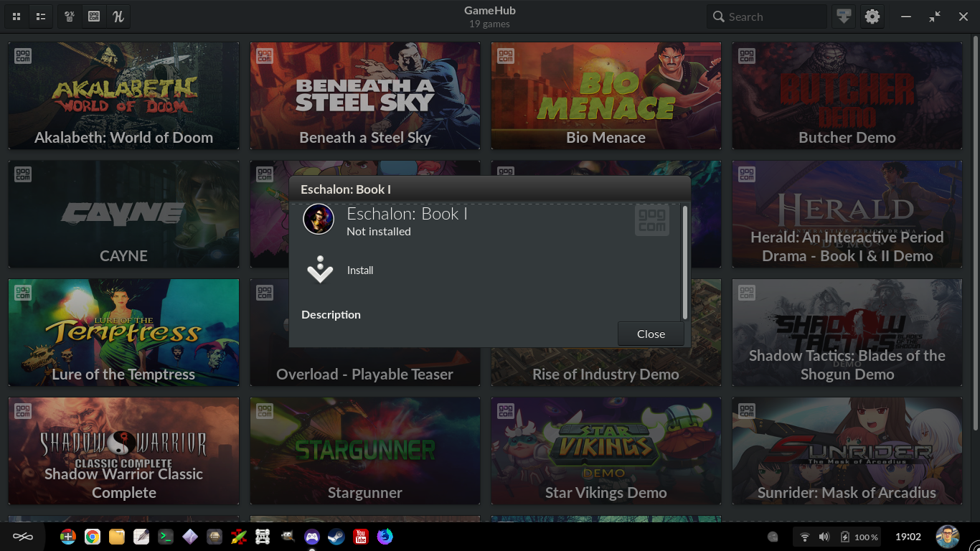Open the clock showing 19:02
980x551 pixels.
pos(908,537)
